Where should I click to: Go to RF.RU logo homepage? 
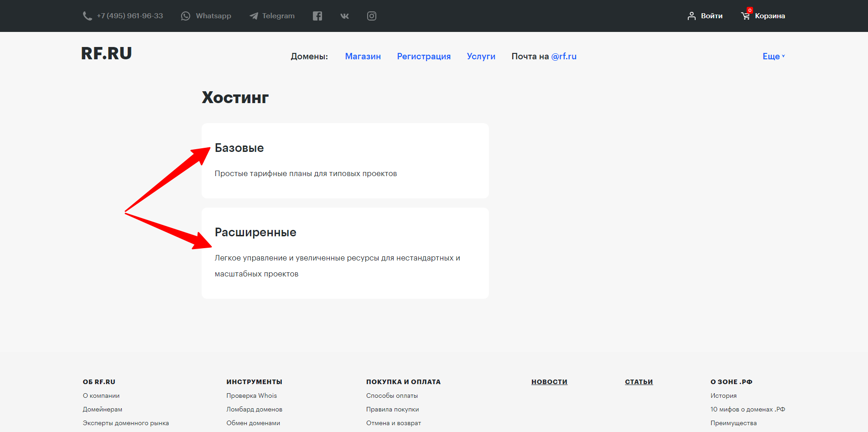coord(106,53)
